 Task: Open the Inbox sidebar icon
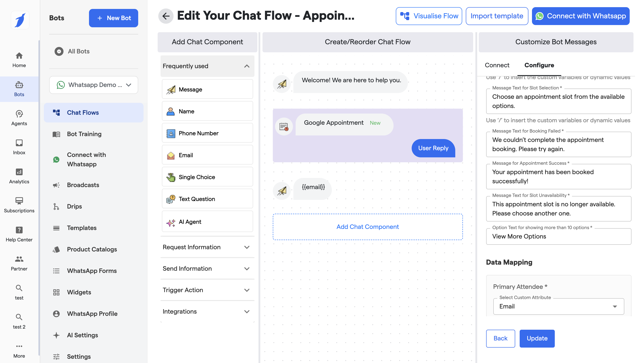[19, 147]
